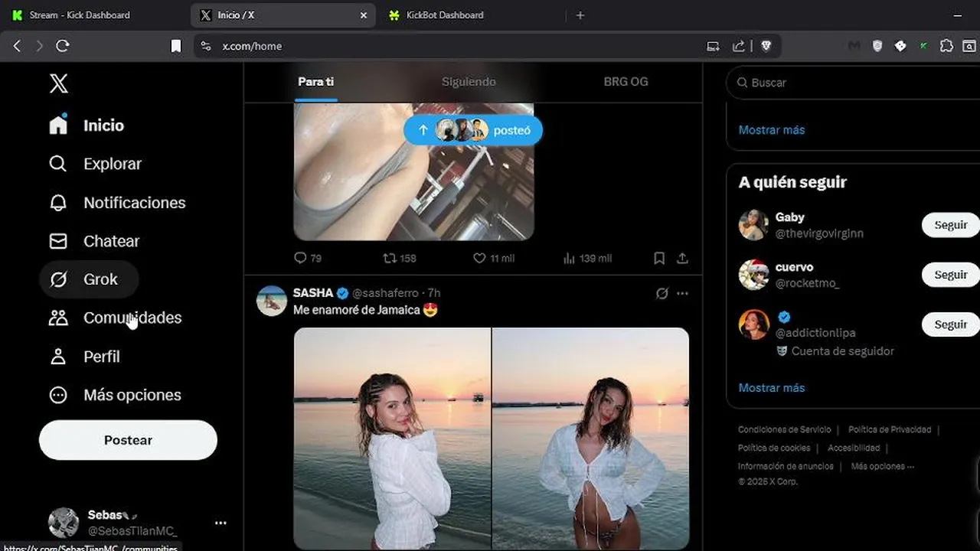Image resolution: width=980 pixels, height=551 pixels.
Task: Click the new posts 'posteó' pill
Action: (x=473, y=130)
